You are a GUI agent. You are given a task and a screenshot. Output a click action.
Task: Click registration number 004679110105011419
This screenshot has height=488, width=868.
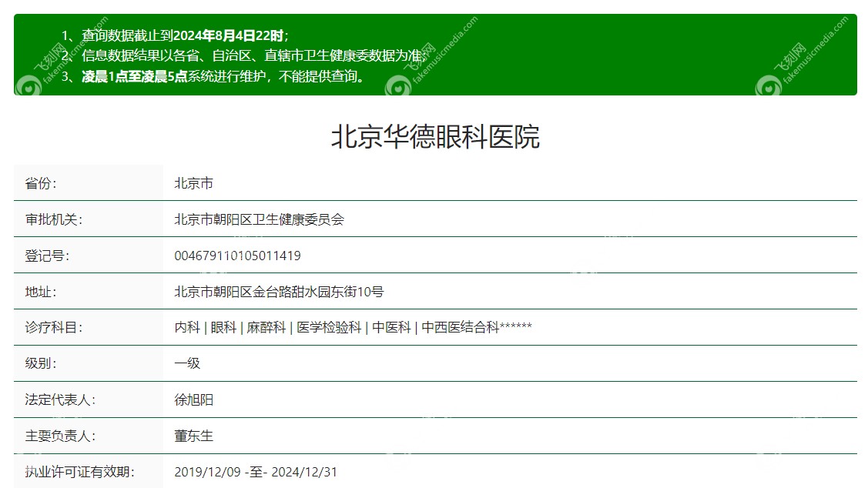tap(237, 256)
